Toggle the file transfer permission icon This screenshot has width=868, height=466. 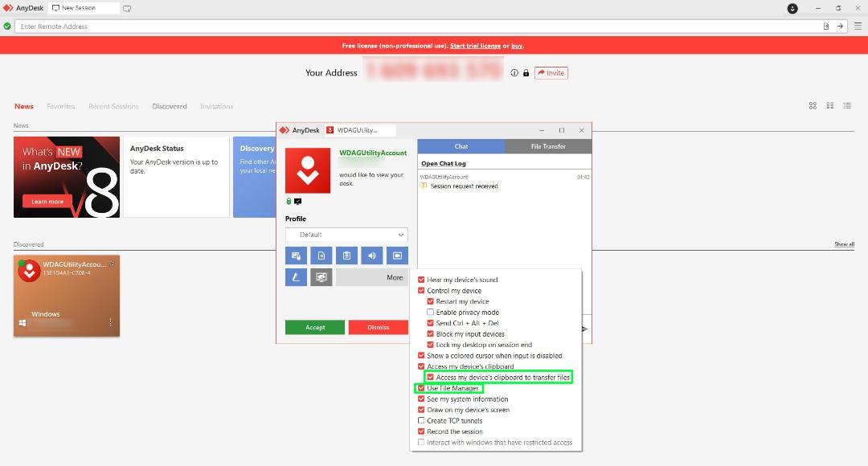coord(321,255)
